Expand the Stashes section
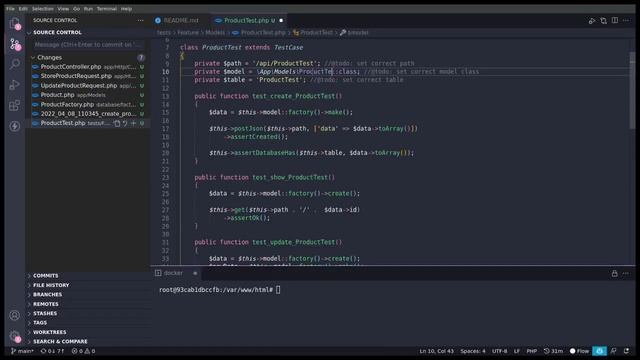The width and height of the screenshot is (640, 360). point(88,313)
